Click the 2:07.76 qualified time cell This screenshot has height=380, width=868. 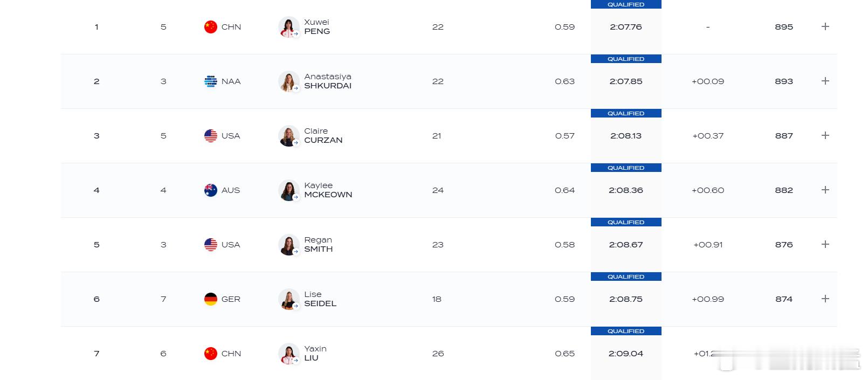tap(626, 27)
